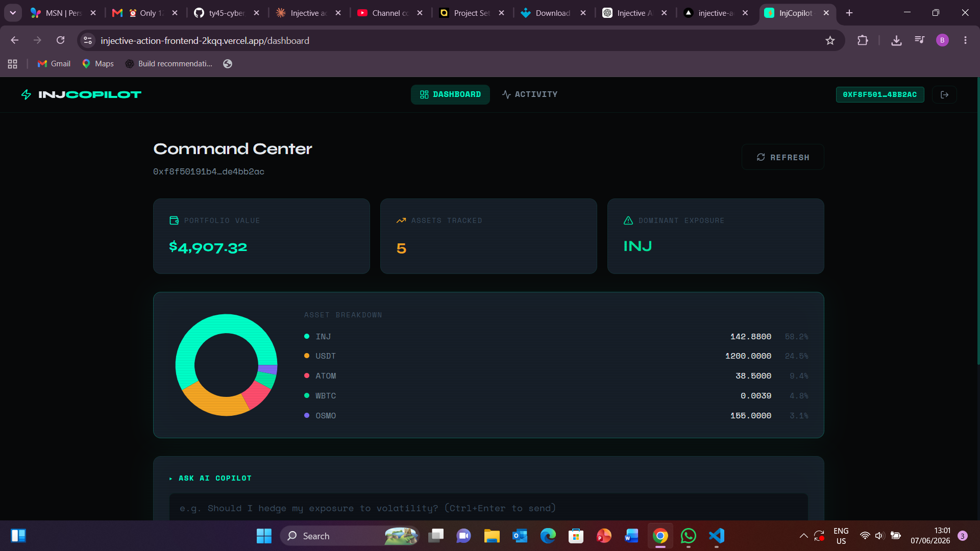The height and width of the screenshot is (551, 980).
Task: Click the dominant exposure value INJ
Action: pyautogui.click(x=638, y=246)
